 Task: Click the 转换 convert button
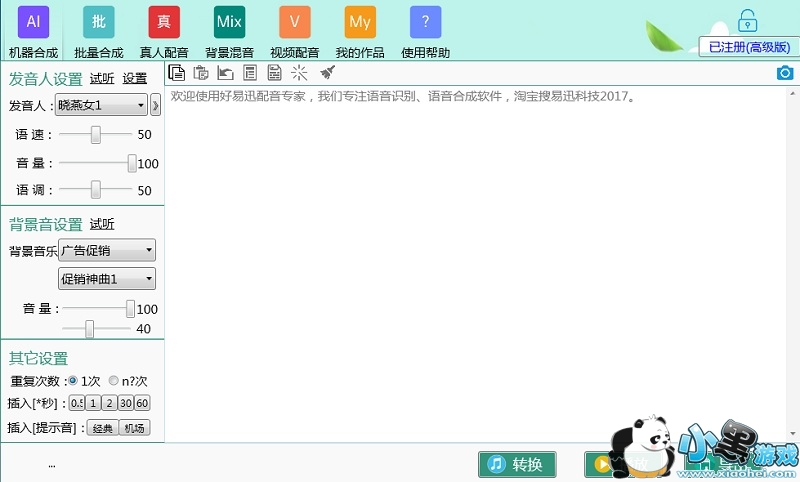(x=516, y=464)
